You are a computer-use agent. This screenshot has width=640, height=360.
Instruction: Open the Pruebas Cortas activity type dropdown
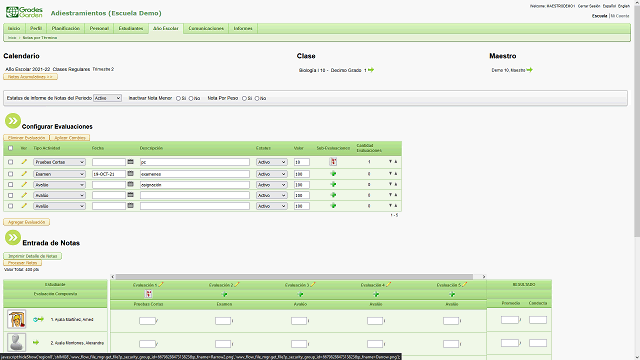pos(59,162)
